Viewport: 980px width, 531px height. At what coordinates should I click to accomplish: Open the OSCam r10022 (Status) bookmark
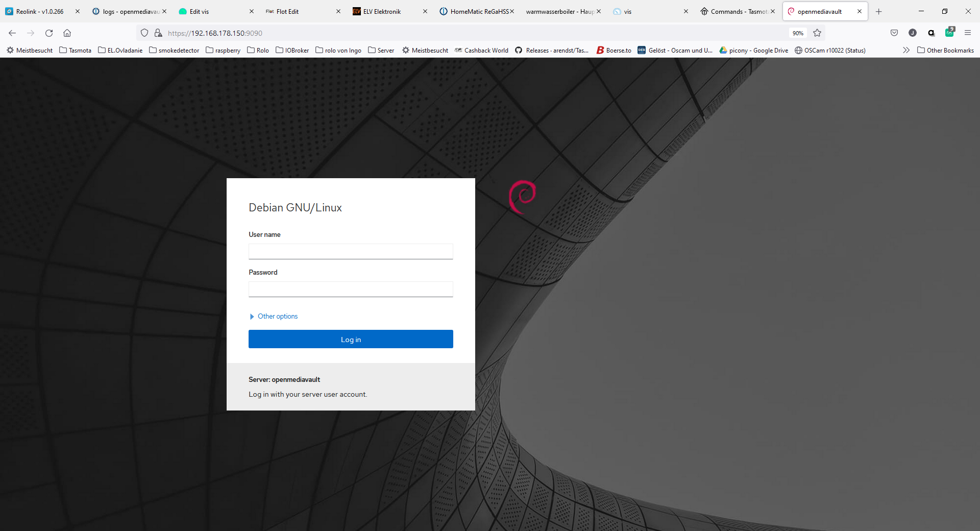pyautogui.click(x=830, y=50)
